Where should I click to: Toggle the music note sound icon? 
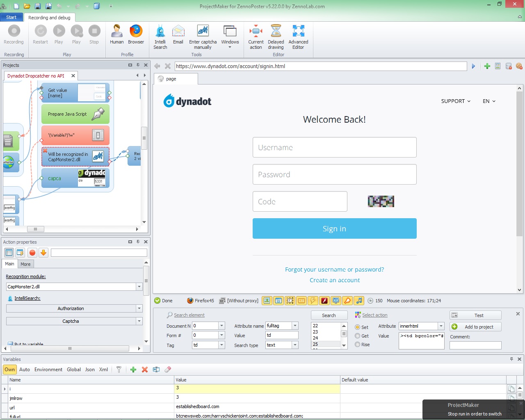359,301
